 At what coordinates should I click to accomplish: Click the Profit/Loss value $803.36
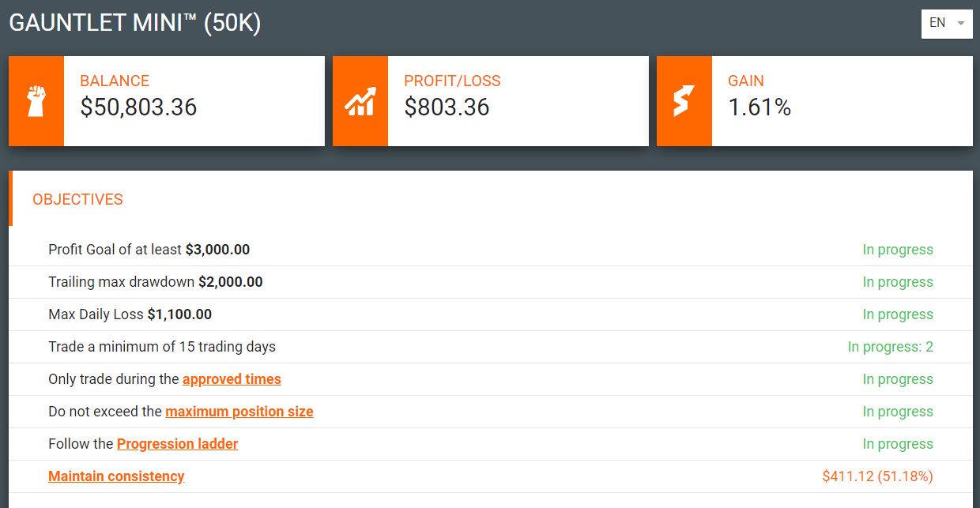tap(447, 107)
